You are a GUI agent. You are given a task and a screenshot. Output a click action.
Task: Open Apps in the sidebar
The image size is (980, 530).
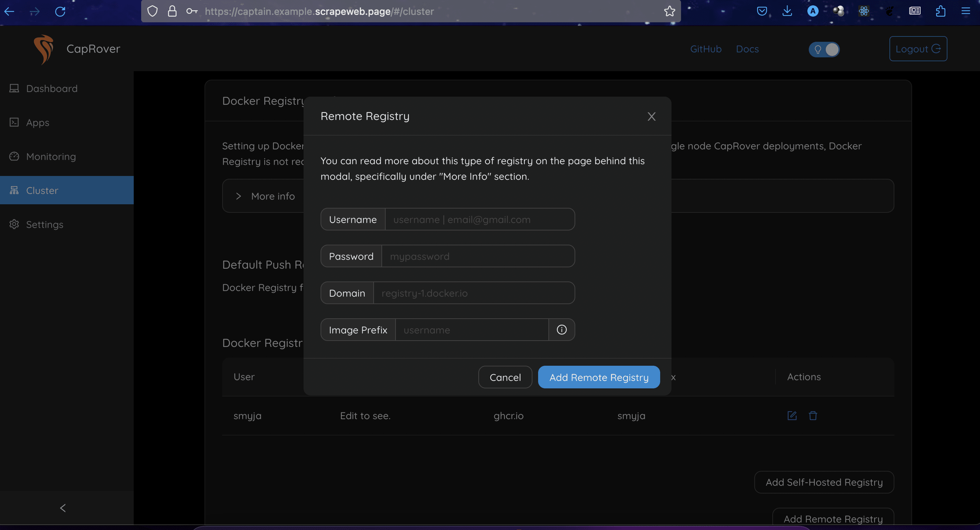click(x=38, y=122)
